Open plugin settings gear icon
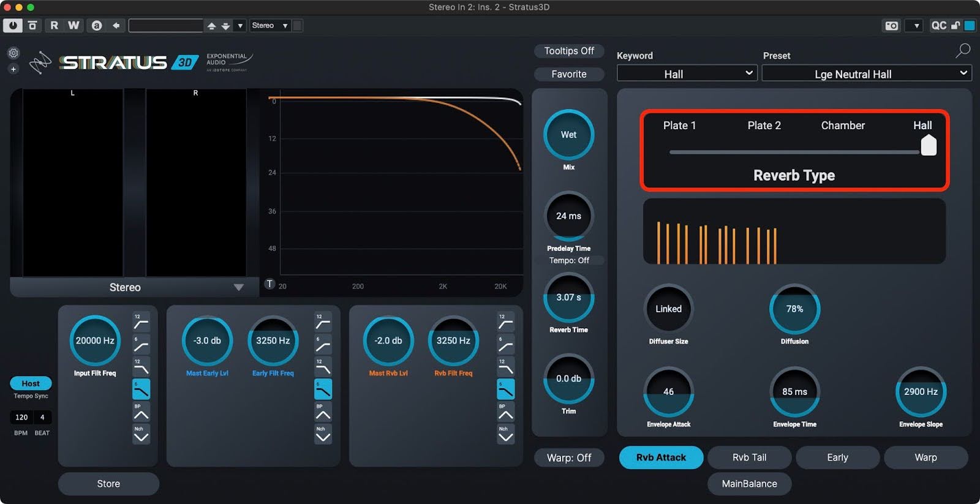This screenshot has height=504, width=980. [x=13, y=53]
